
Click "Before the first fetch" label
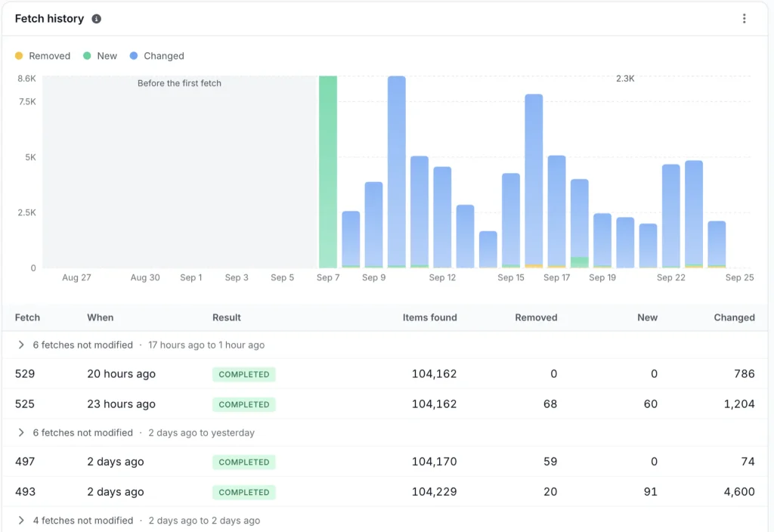click(x=179, y=83)
